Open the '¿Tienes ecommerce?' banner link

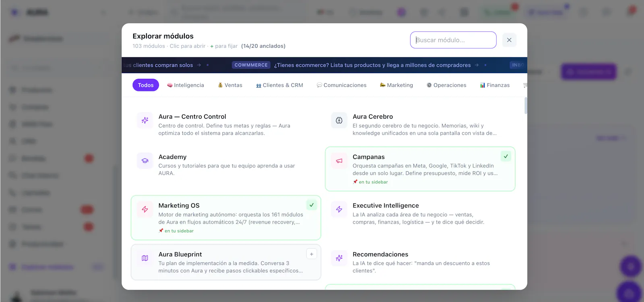point(372,65)
